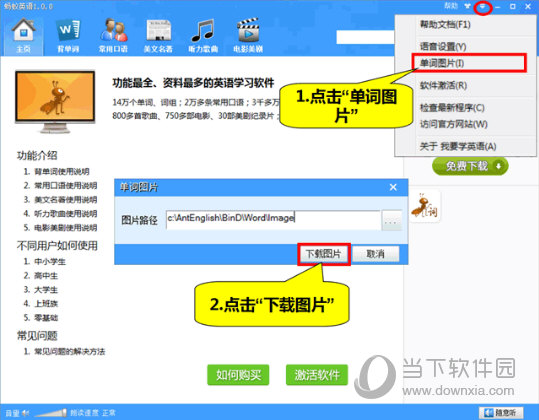Screen dimensions: 539x420
Task: Click the 下载图片 button
Action: pos(323,254)
